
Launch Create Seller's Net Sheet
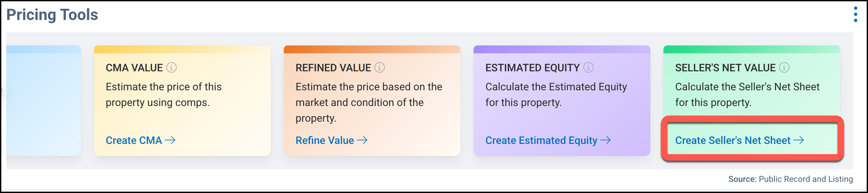[732, 140]
